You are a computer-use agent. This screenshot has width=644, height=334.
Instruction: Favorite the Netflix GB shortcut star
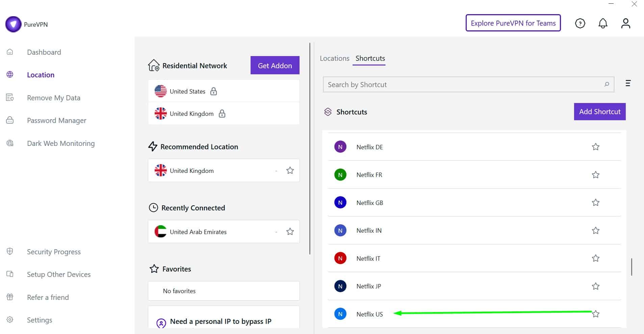pos(595,203)
